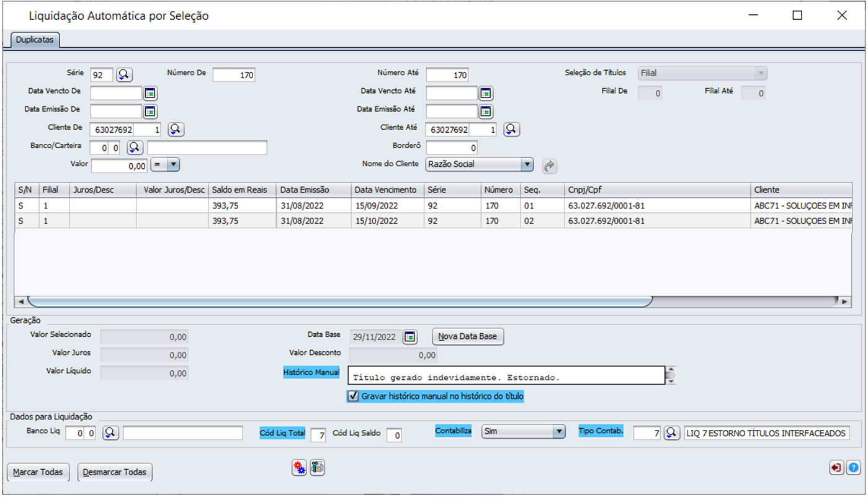Open calendar for Data Vencto De
868x497 pixels.
click(x=151, y=93)
